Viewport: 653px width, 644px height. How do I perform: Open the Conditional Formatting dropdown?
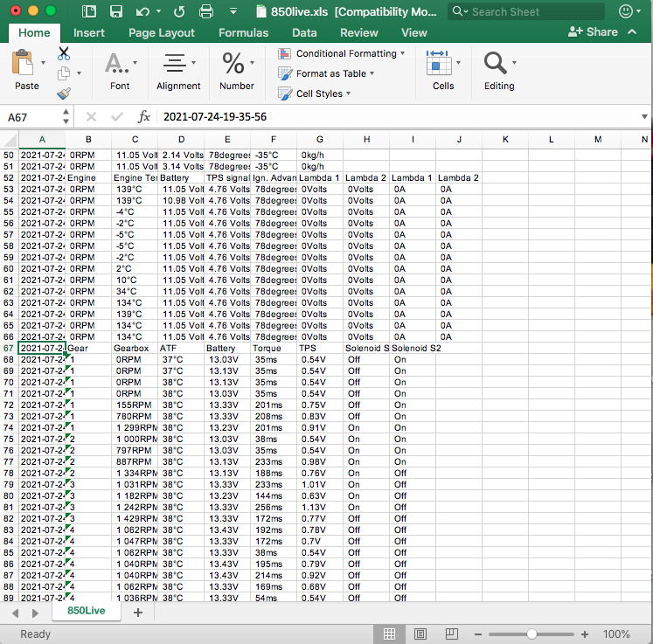[343, 53]
